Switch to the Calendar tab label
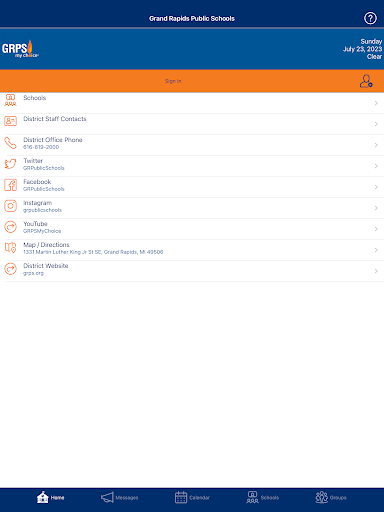This screenshot has height=512, width=384. 199,498
